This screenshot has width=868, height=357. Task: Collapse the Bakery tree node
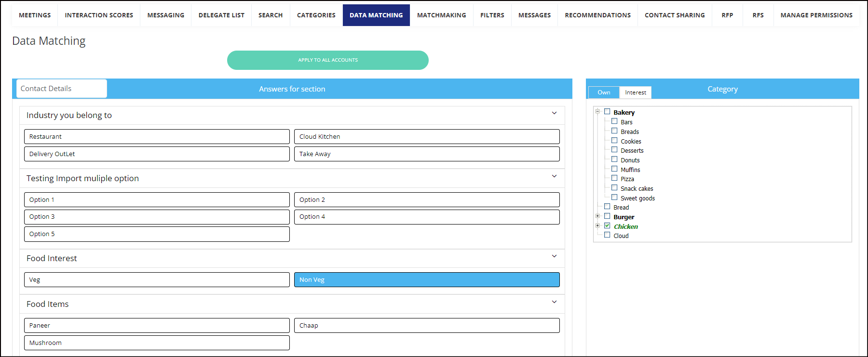pyautogui.click(x=597, y=111)
